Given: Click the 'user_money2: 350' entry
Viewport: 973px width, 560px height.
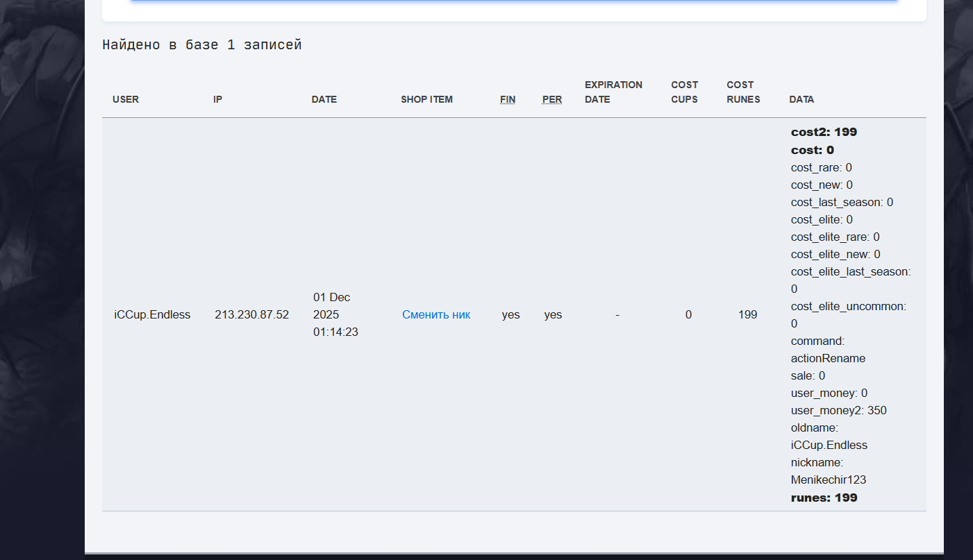Looking at the screenshot, I should click(x=838, y=410).
